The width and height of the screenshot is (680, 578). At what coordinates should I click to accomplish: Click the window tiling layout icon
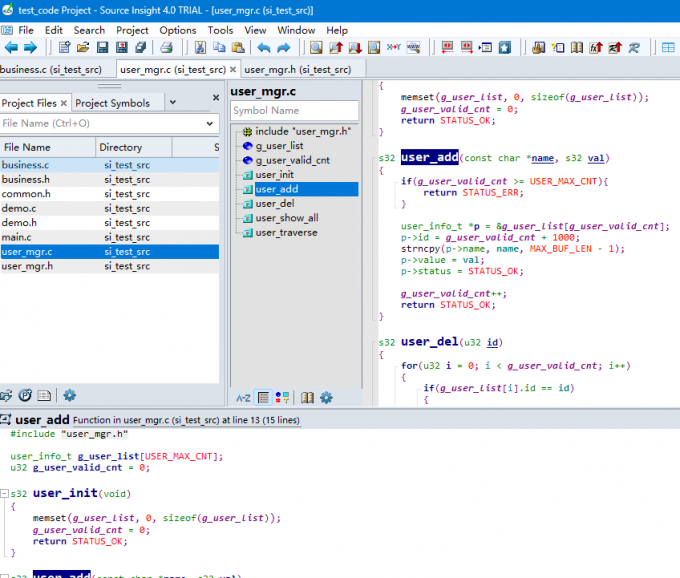[668, 47]
